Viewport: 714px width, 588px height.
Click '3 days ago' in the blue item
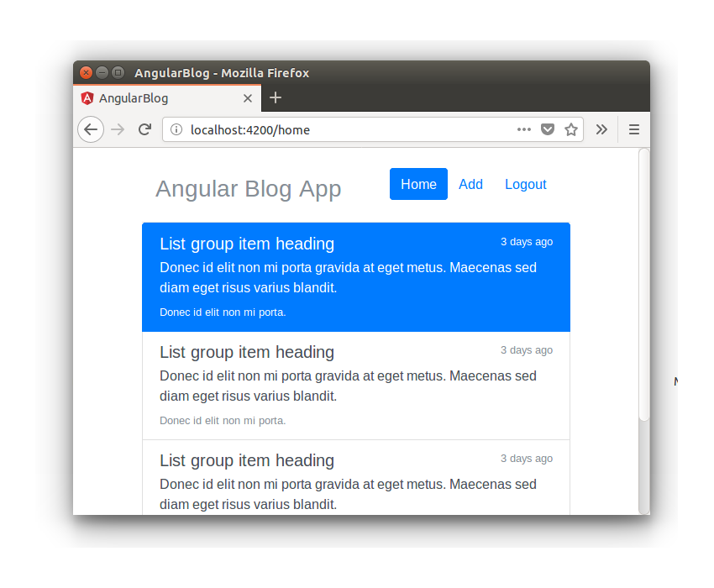(x=527, y=242)
